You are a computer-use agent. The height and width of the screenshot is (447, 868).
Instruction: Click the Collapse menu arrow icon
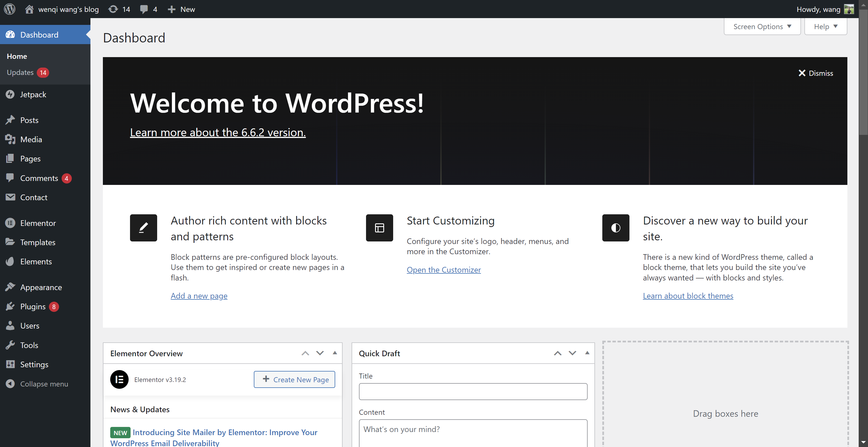click(x=10, y=384)
